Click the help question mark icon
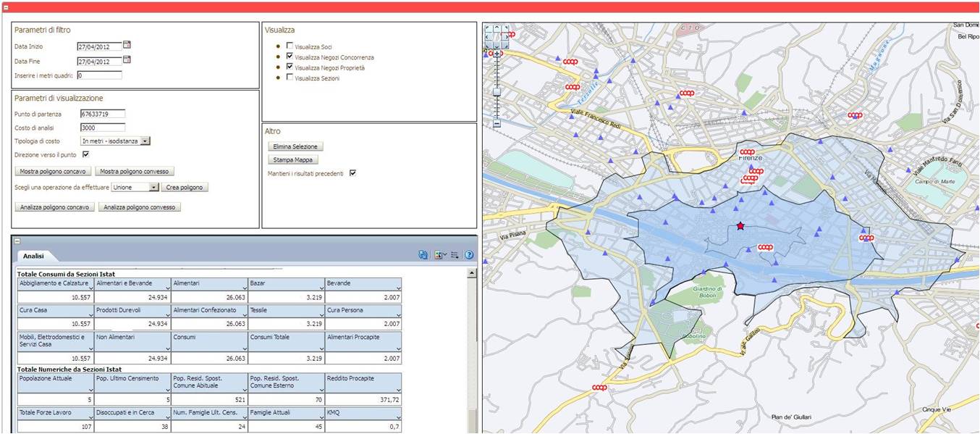 click(469, 255)
